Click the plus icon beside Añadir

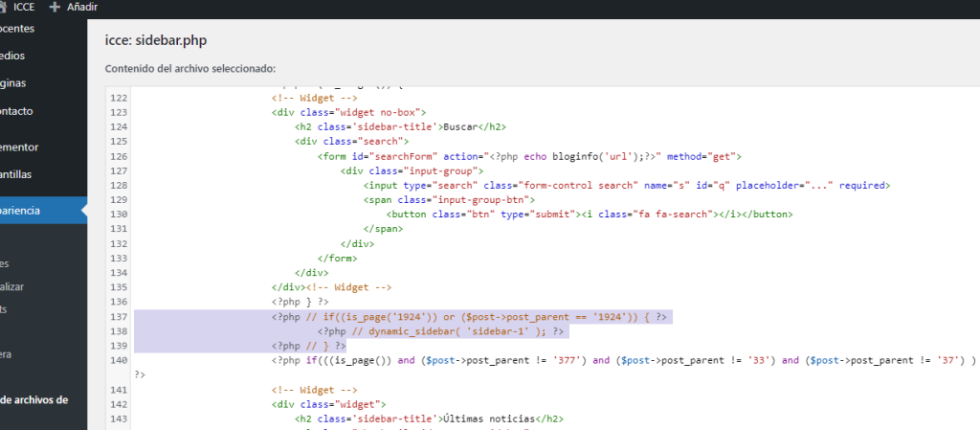tap(55, 7)
